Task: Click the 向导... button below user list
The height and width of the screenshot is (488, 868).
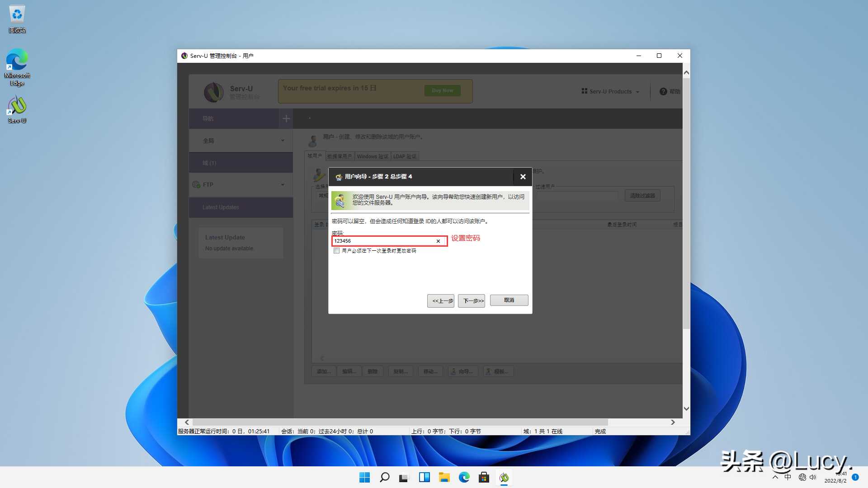Action: [463, 371]
